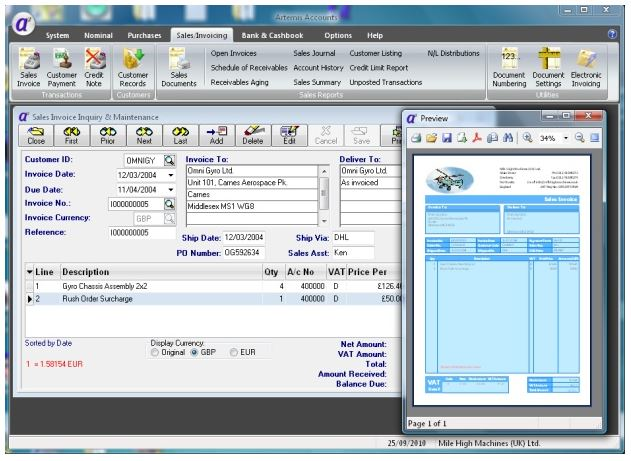
Task: Select the Original display currency option
Action: (155, 352)
